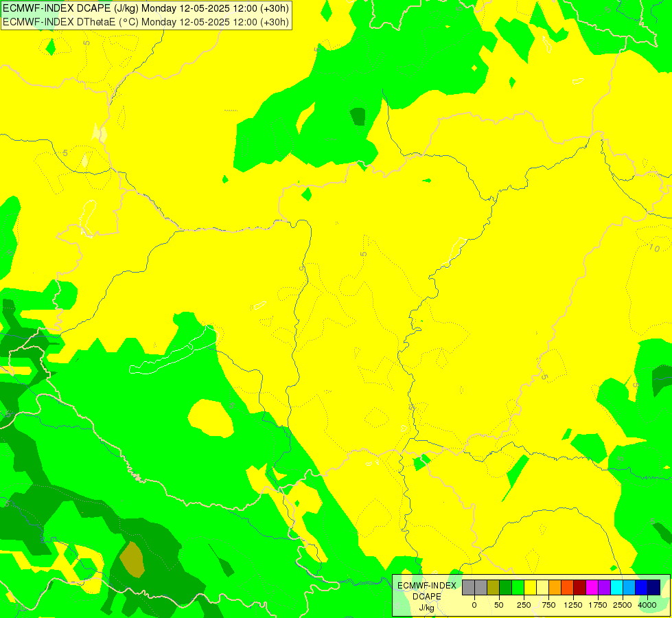Click 'DCAPE' text in the legend box
The width and height of the screenshot is (672, 618).
(x=427, y=597)
